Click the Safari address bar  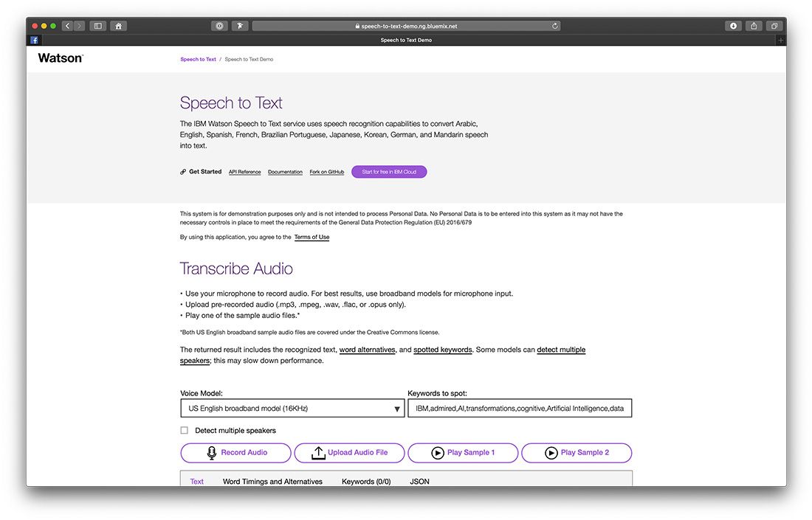point(406,26)
